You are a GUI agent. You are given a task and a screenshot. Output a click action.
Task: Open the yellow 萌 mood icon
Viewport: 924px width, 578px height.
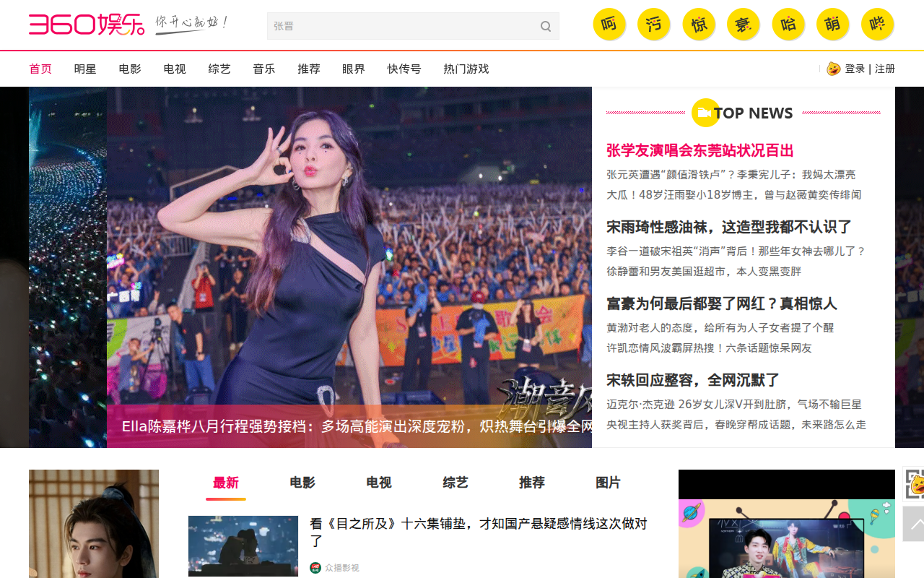(832, 25)
